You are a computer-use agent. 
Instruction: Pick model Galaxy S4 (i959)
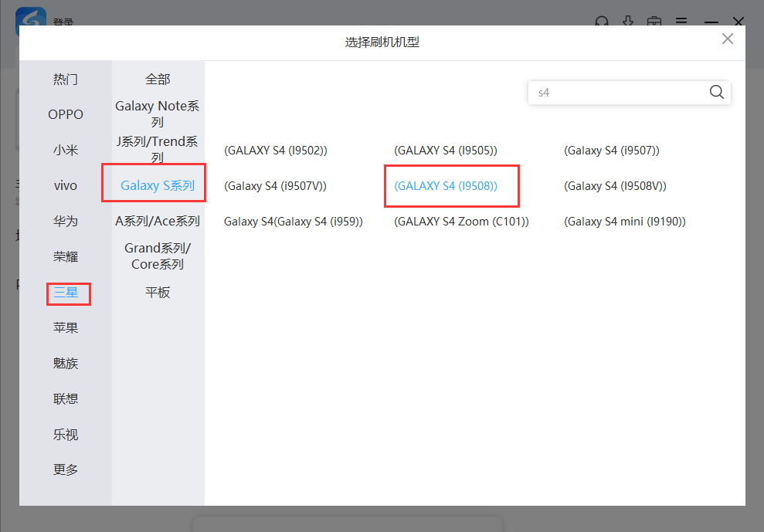294,222
